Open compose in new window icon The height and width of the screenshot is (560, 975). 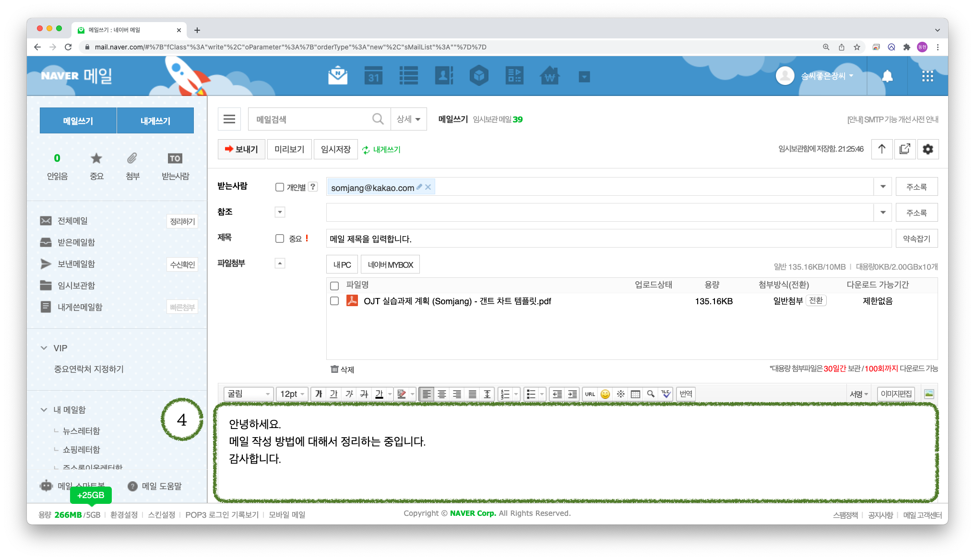pos(904,149)
